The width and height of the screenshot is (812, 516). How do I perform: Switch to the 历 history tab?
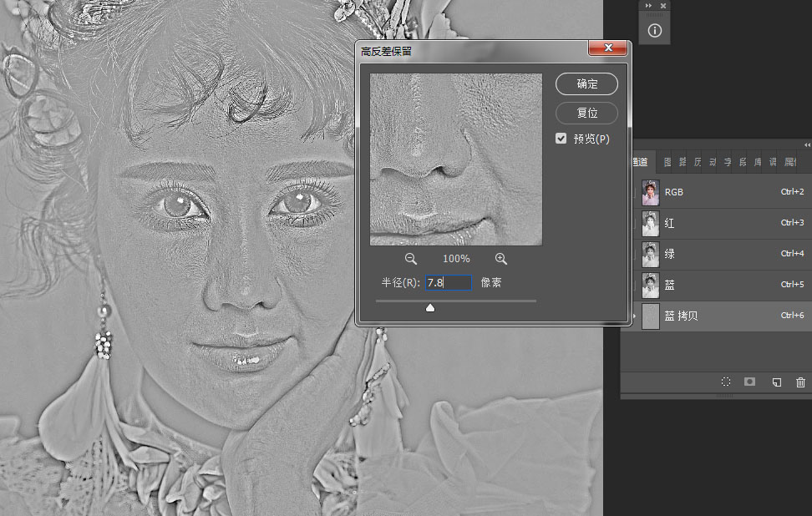point(698,162)
